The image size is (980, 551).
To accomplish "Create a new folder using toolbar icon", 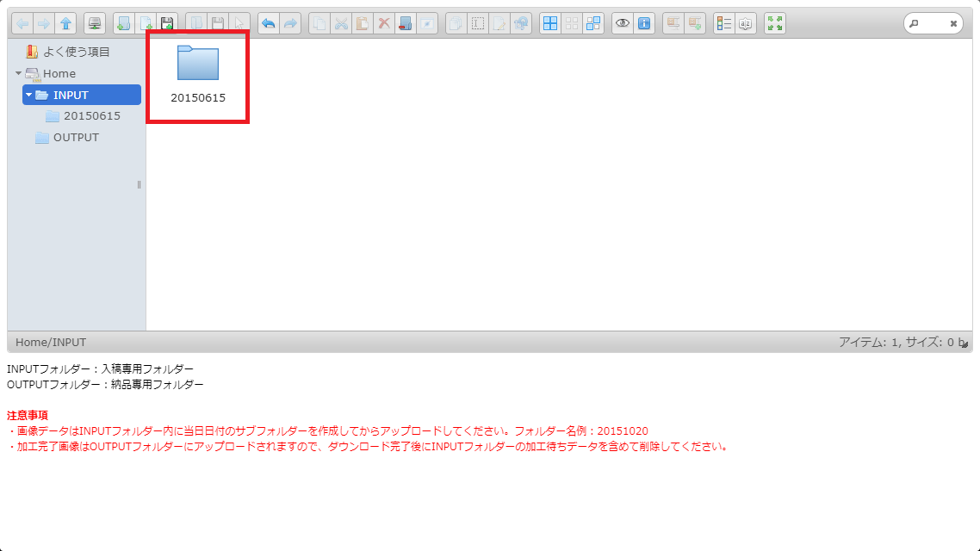I will [124, 24].
